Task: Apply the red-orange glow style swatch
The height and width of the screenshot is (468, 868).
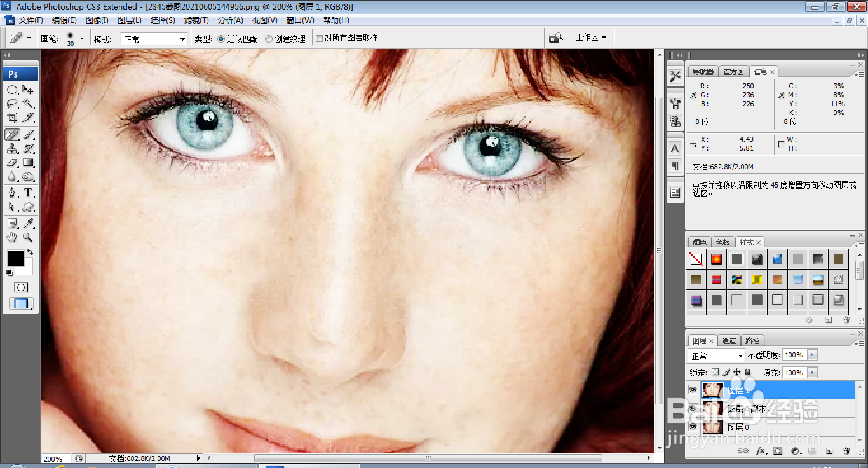Action: pyautogui.click(x=716, y=259)
